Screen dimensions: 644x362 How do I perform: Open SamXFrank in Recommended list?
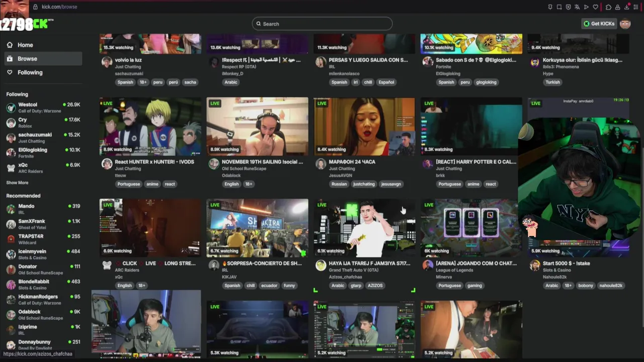click(43, 224)
